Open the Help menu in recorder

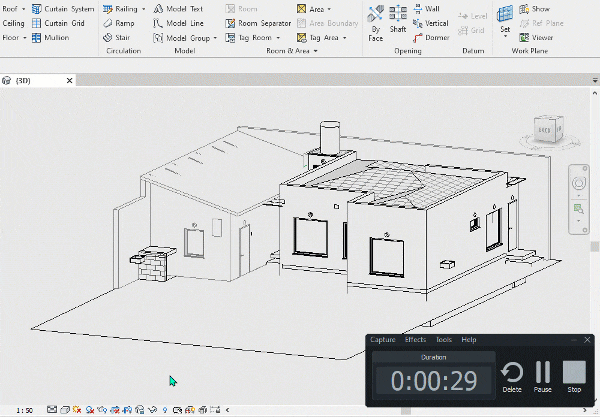(469, 340)
